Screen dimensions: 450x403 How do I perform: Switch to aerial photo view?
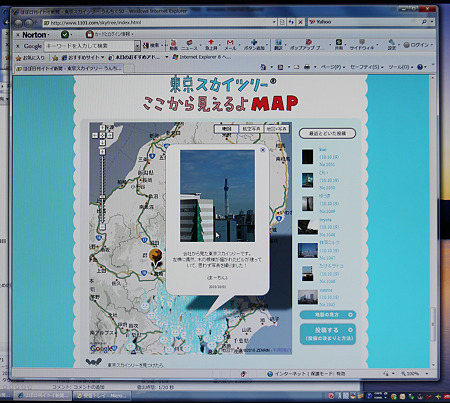[x=251, y=129]
